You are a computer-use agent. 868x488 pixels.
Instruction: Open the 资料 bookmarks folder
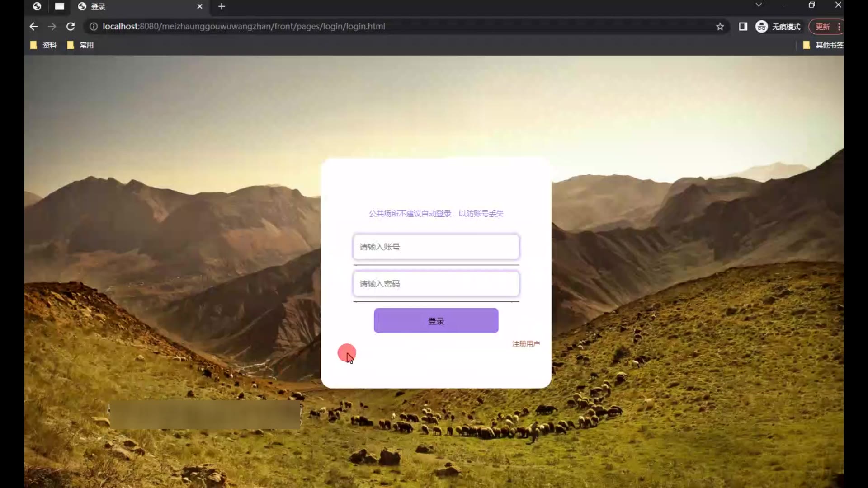[44, 45]
